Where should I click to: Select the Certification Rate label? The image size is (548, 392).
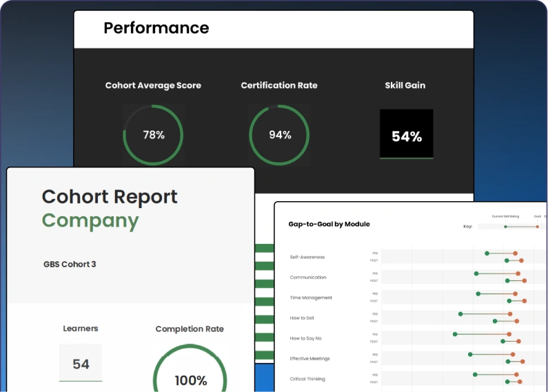click(279, 85)
